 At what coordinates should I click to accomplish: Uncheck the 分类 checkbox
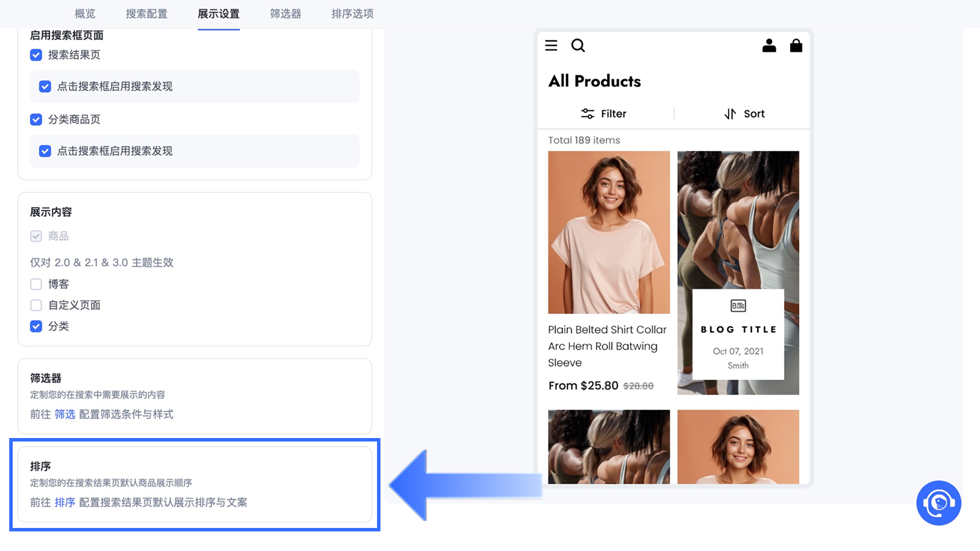(36, 326)
